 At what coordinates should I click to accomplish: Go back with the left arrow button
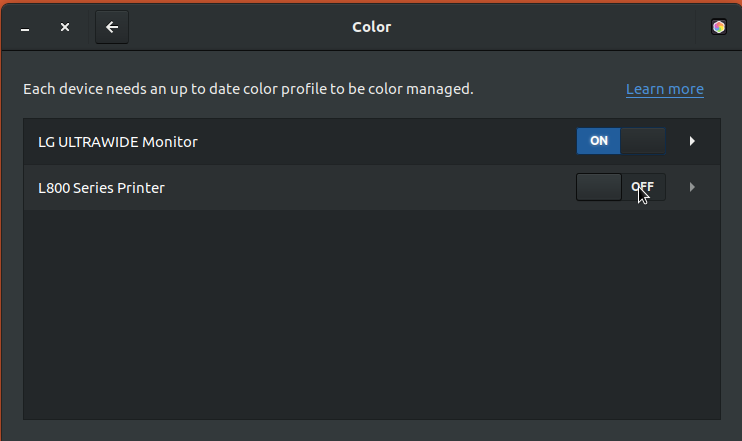(112, 27)
